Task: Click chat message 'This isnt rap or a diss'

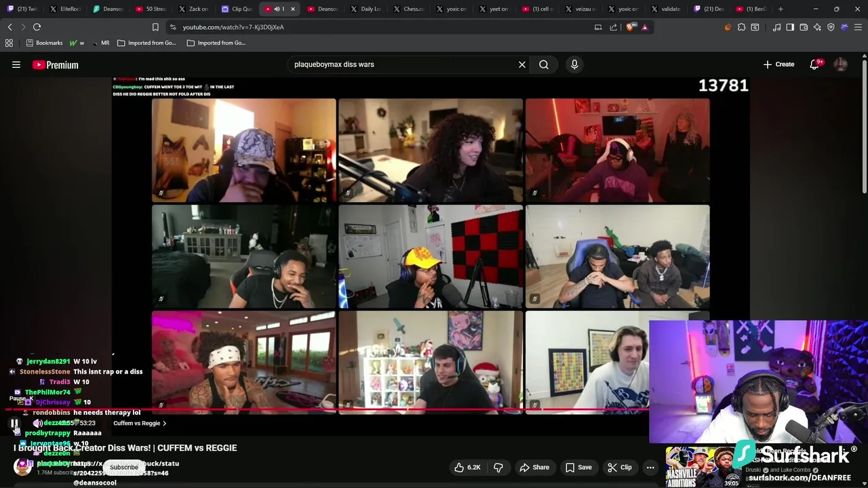Action: click(108, 371)
